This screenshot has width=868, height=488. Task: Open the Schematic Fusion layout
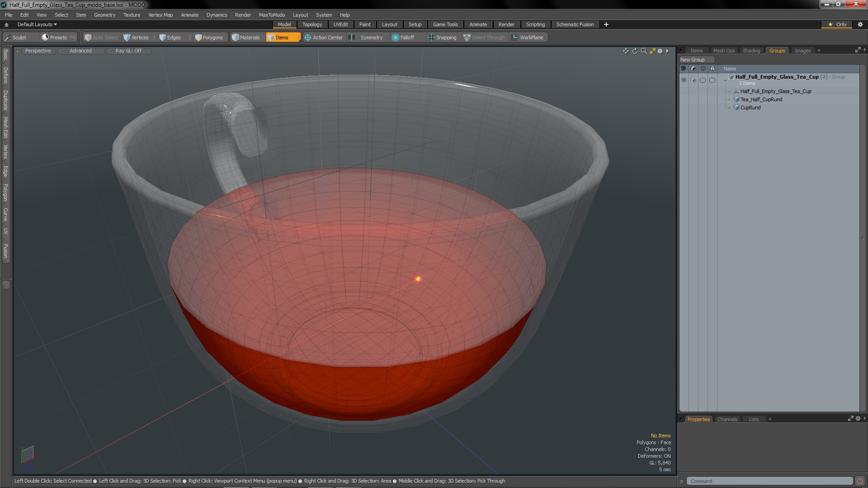(x=575, y=24)
